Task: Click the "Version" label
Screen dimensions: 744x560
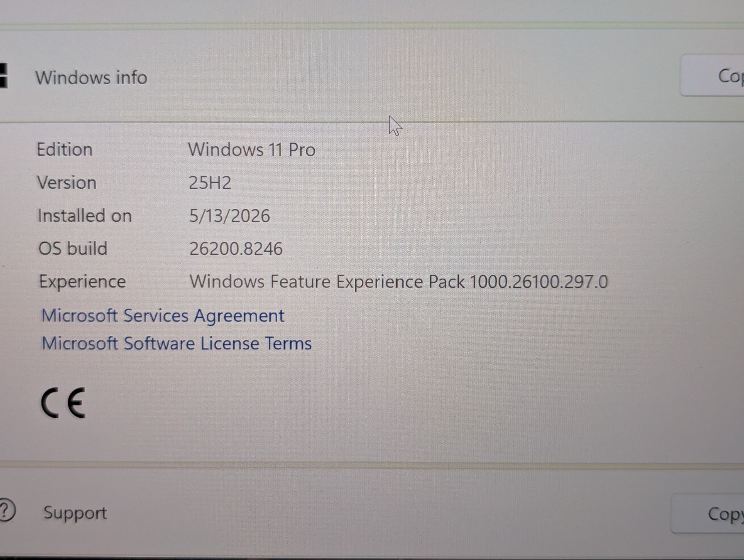Action: coord(66,183)
